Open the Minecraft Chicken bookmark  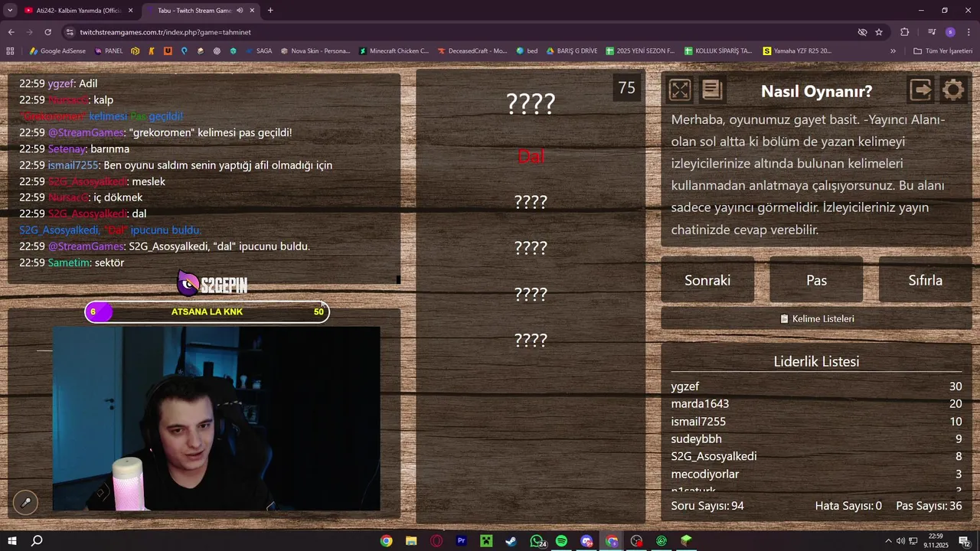pyautogui.click(x=394, y=51)
